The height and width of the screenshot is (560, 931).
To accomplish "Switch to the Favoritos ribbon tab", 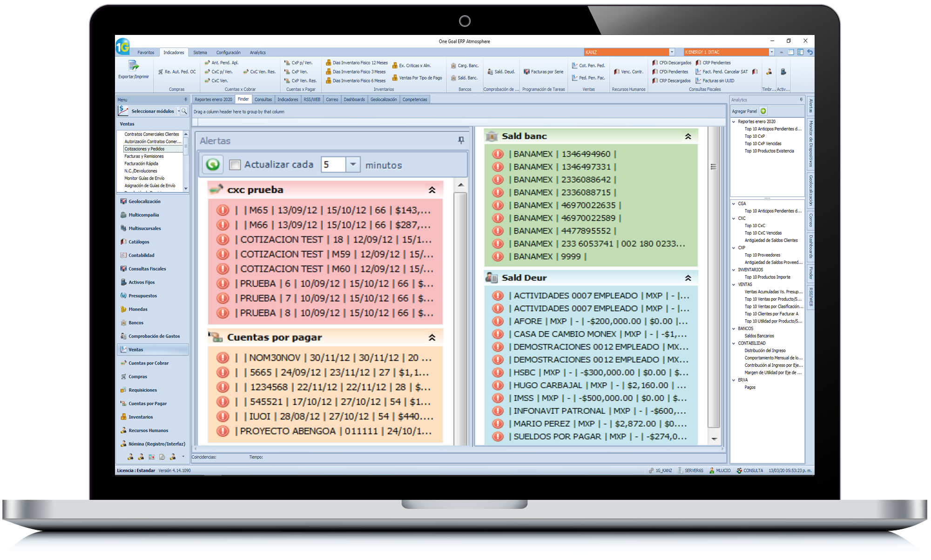I will coord(146,53).
